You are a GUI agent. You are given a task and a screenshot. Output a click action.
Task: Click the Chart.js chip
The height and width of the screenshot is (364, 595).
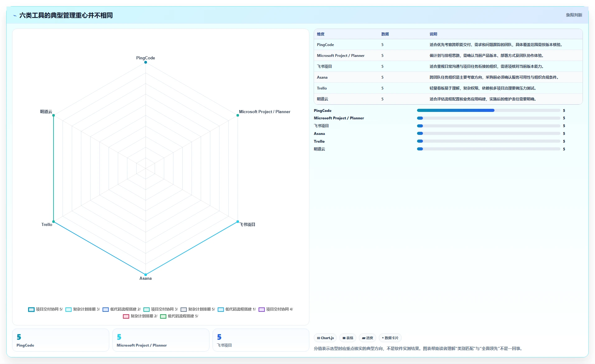pos(325,338)
